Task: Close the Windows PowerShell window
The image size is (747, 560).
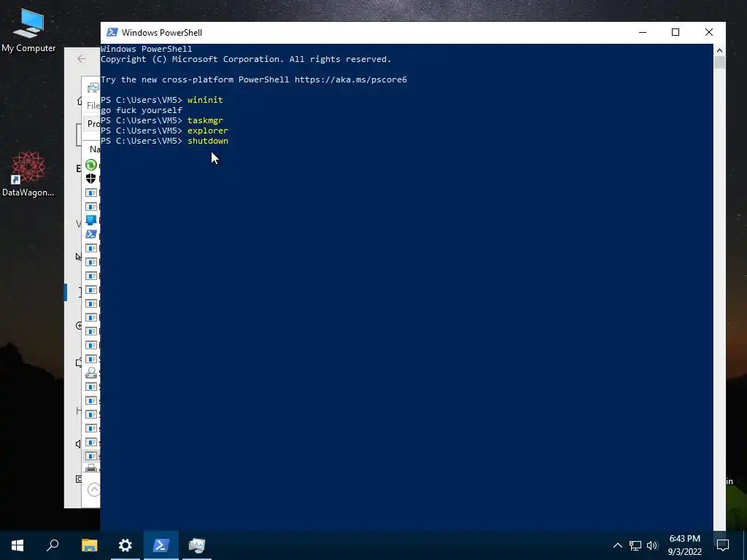Action: (709, 32)
